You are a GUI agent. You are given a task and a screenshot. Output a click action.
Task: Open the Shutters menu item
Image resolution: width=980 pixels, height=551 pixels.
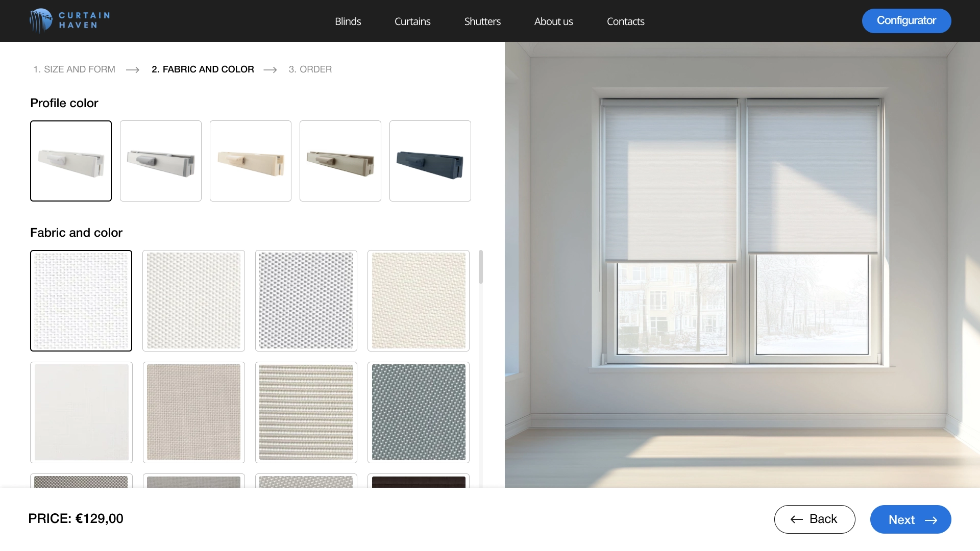tap(482, 21)
